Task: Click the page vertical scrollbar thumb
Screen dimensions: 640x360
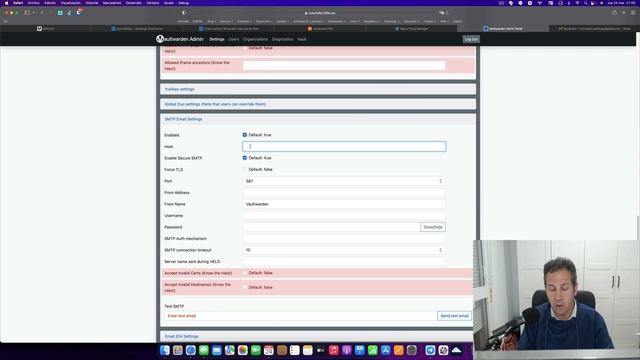Action: [x=638, y=227]
